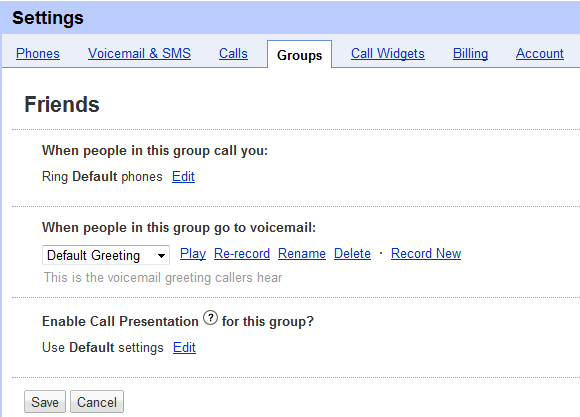
Task: Rename the current voicemail greeting
Action: [x=302, y=254]
